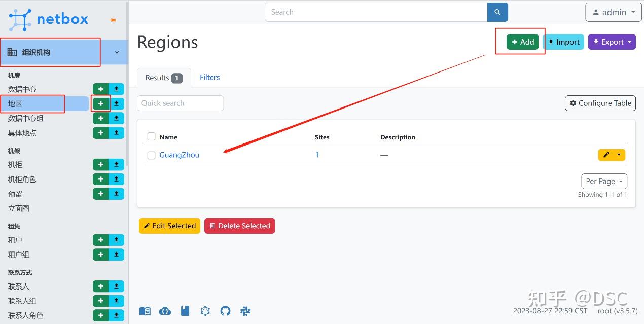Viewport: 644px width, 324px height.
Task: Click the pencil edit icon for GuangZhou
Action: pos(606,155)
